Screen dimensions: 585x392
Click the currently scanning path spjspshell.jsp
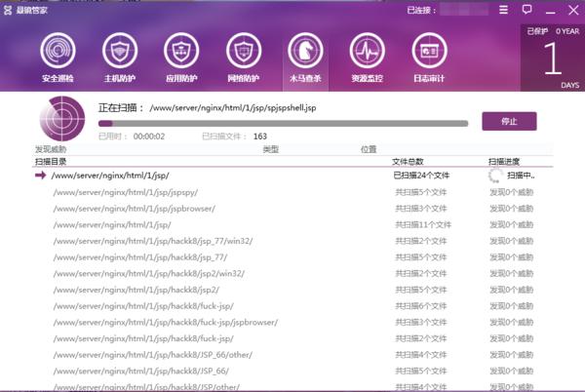[233, 108]
